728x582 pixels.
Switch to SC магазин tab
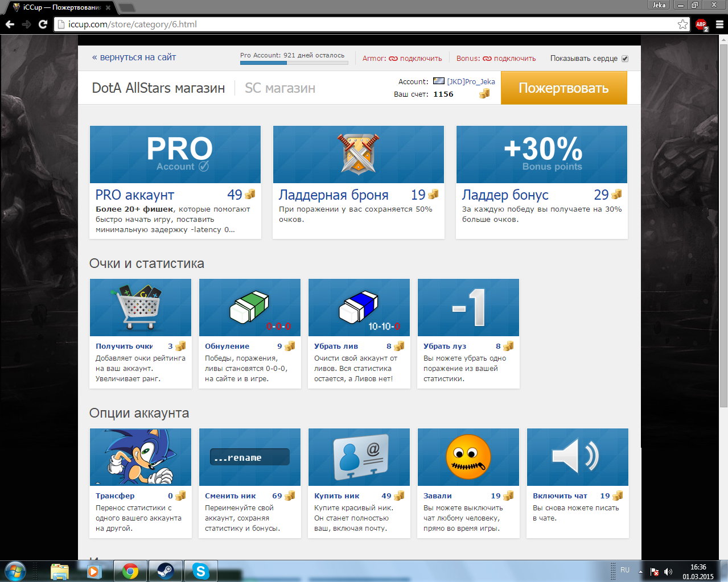(x=280, y=88)
